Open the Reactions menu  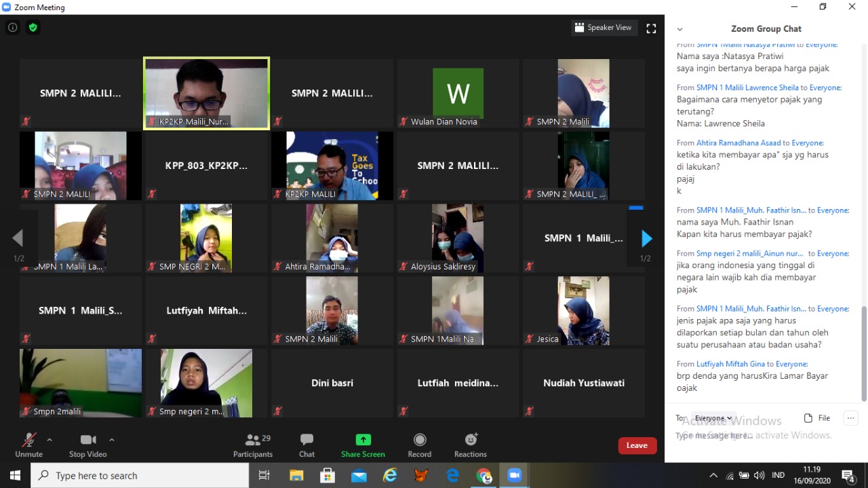(x=471, y=445)
